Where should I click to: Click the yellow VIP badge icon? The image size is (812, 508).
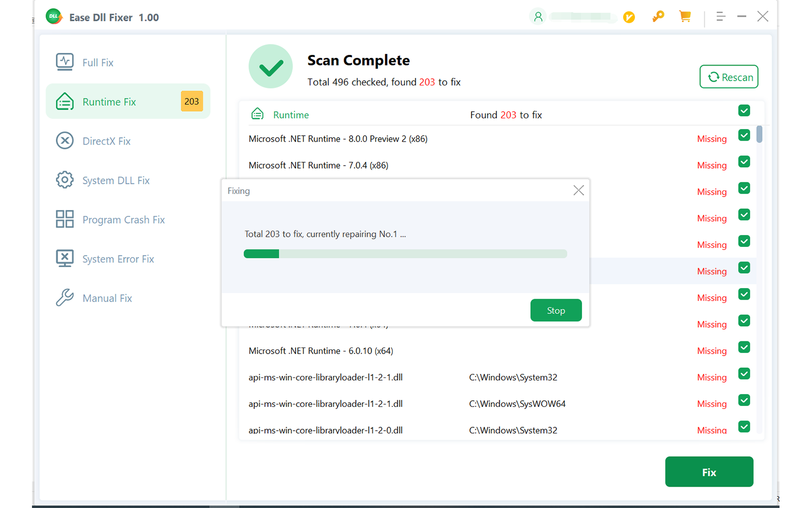click(629, 17)
